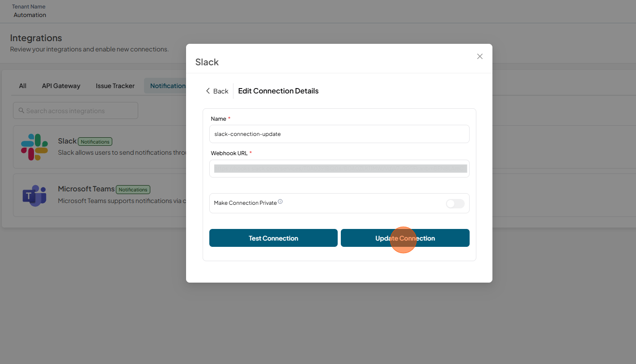Click the Back chevron arrow
Screen dimensions: 636x364
[208, 91]
